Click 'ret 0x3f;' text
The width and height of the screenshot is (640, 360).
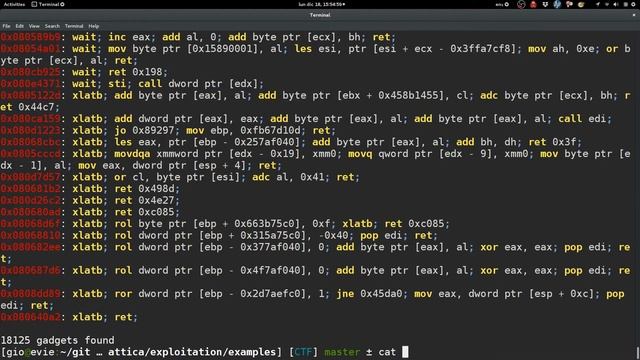point(555,142)
